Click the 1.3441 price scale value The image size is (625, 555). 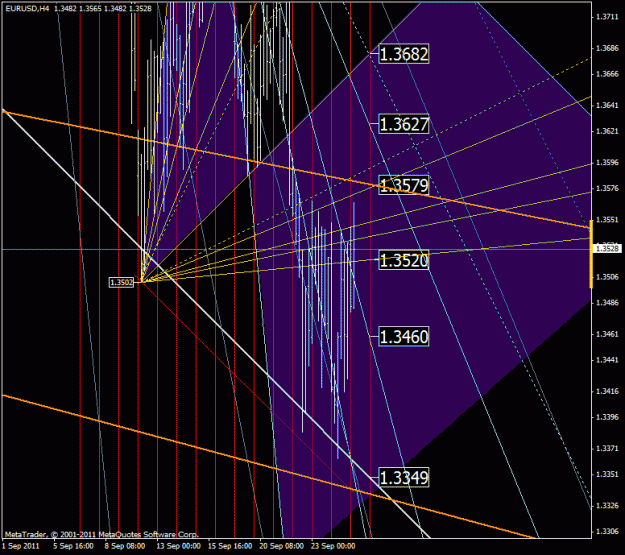point(607,360)
